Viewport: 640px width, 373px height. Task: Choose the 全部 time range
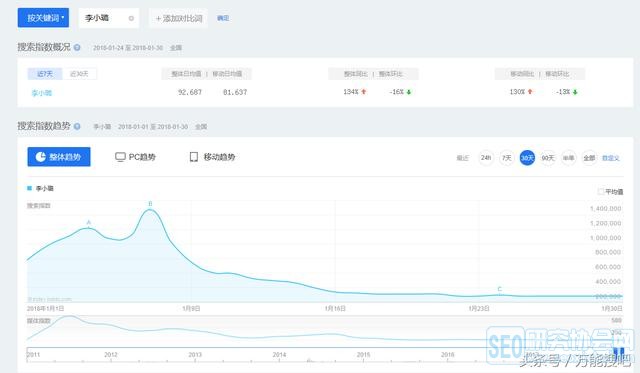[x=589, y=158]
